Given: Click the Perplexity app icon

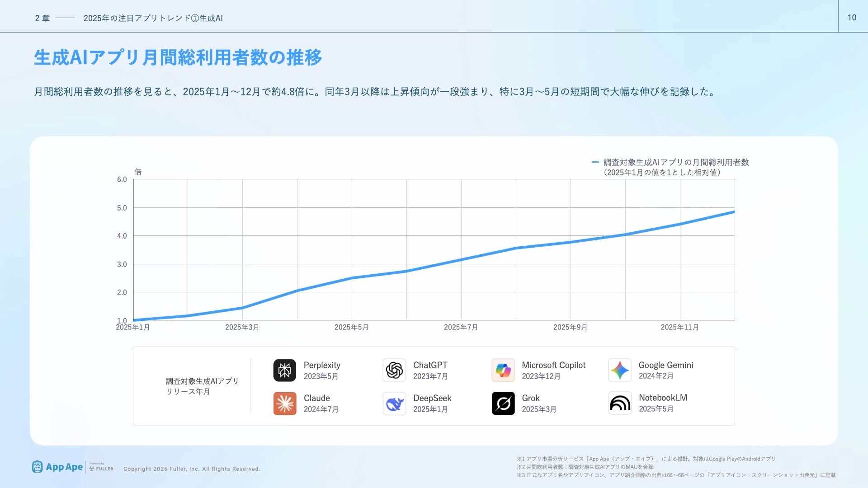Looking at the screenshot, I should point(284,371).
